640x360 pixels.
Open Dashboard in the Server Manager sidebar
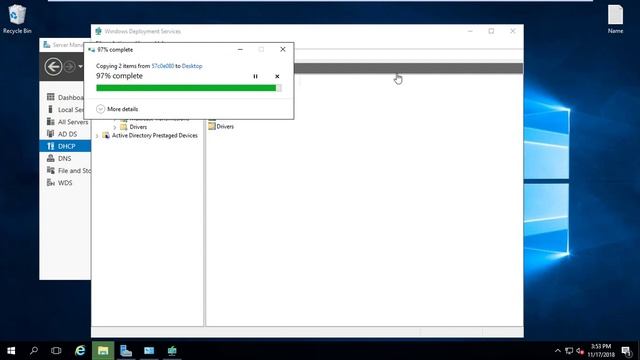pyautogui.click(x=65, y=97)
